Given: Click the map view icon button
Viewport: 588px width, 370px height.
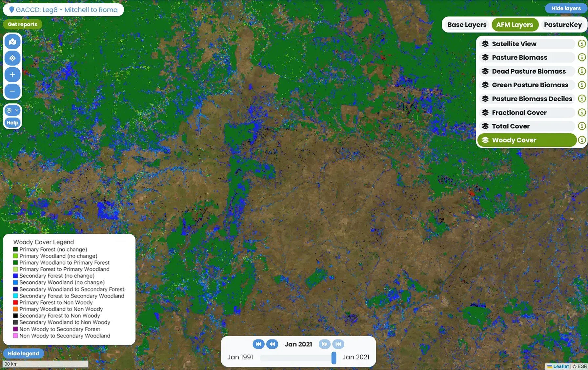Looking at the screenshot, I should click(12, 42).
